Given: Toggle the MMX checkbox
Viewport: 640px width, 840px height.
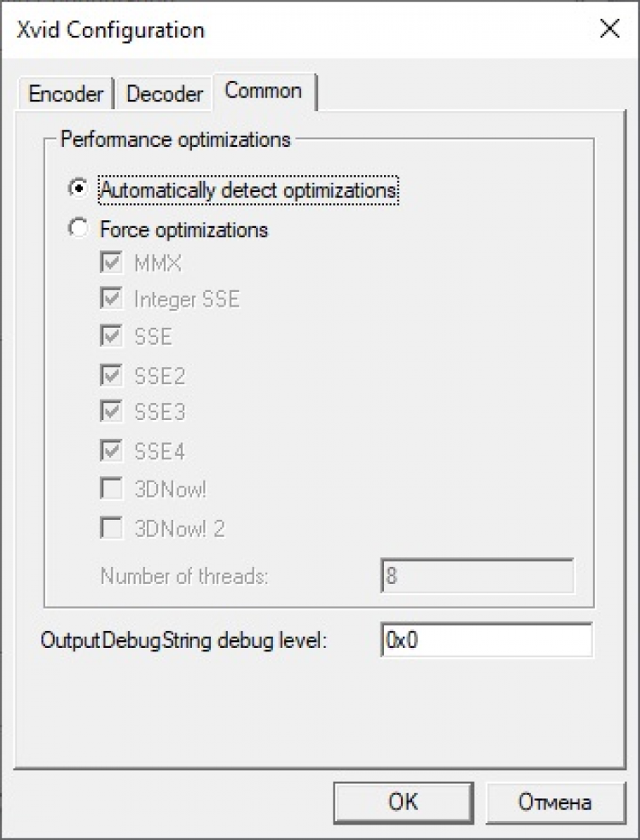Looking at the screenshot, I should [111, 264].
